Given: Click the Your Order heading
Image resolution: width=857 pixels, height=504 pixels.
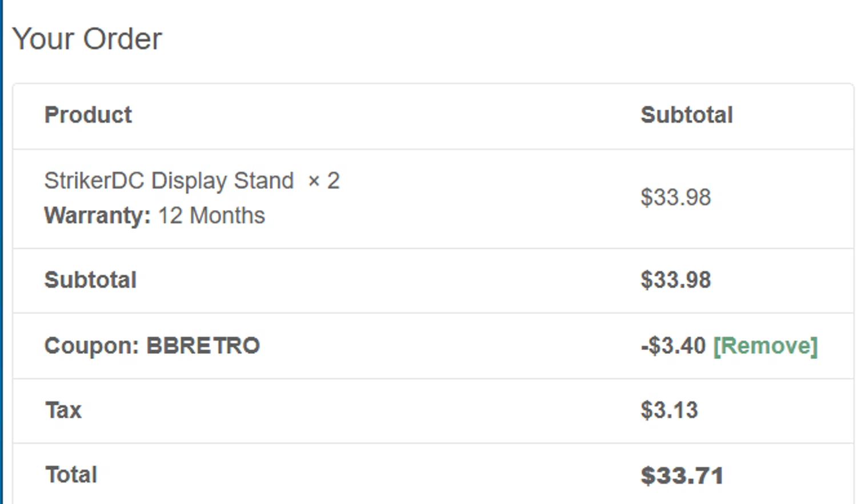Looking at the screenshot, I should click(87, 39).
